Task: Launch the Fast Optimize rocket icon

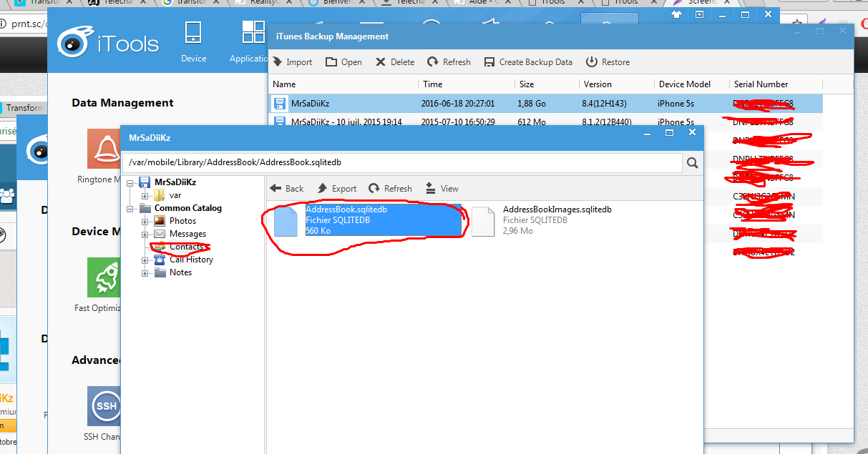Action: 104,277
